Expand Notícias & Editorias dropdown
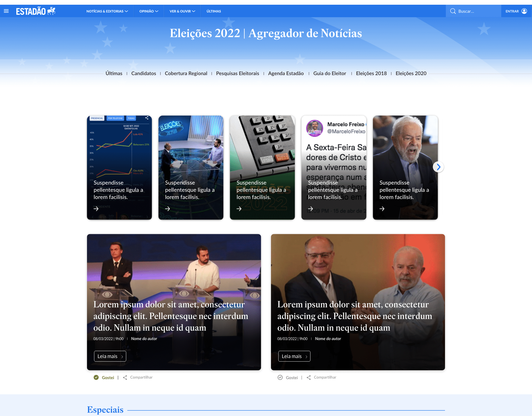 tap(107, 11)
